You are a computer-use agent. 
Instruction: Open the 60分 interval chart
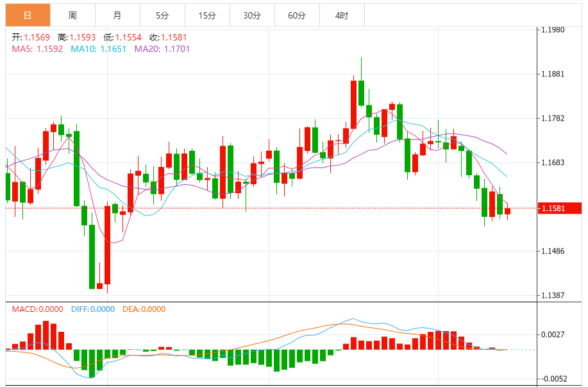tap(297, 15)
